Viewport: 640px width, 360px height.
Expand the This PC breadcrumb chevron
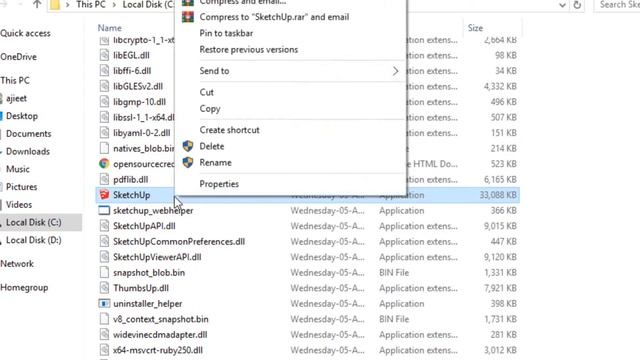click(x=114, y=5)
